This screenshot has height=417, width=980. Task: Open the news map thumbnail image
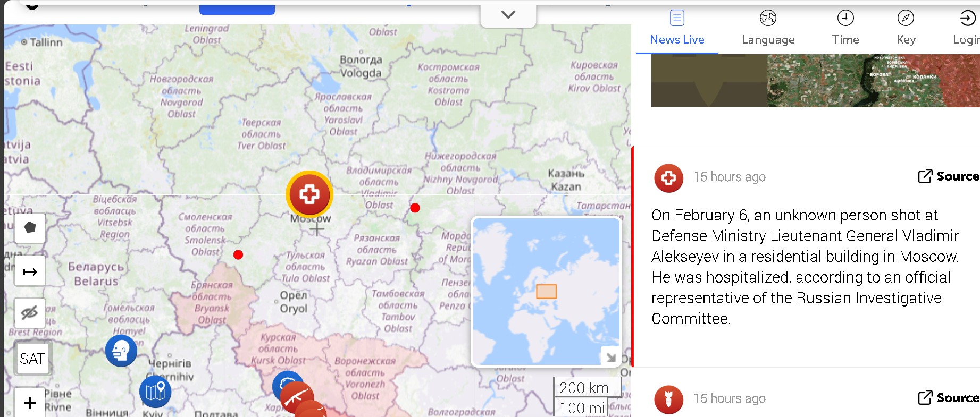(816, 80)
